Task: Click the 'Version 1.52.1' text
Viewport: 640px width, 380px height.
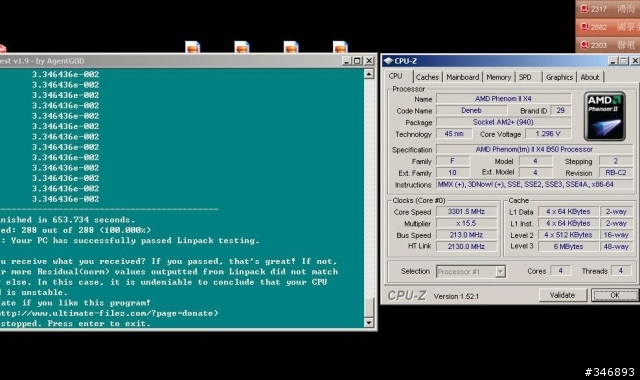Action: click(456, 296)
